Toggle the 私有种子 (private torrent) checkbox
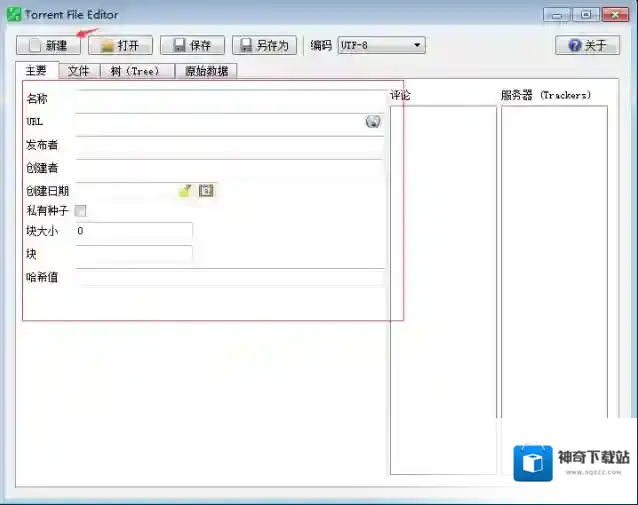638x505 pixels. 81,211
